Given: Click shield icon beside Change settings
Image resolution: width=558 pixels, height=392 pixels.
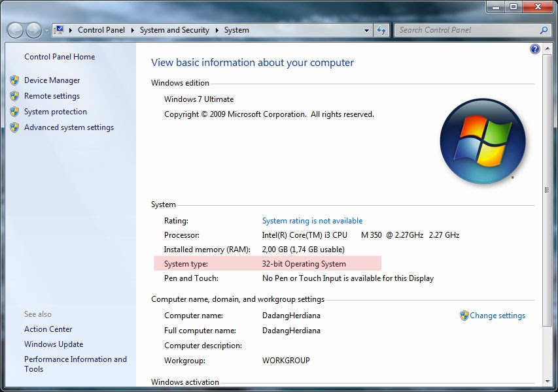Looking at the screenshot, I should (x=464, y=316).
